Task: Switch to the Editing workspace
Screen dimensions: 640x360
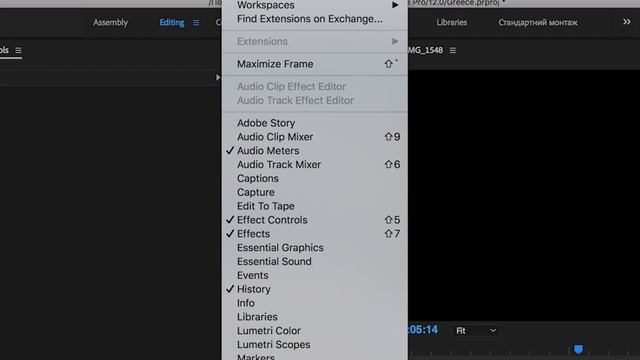Action: coord(171,22)
